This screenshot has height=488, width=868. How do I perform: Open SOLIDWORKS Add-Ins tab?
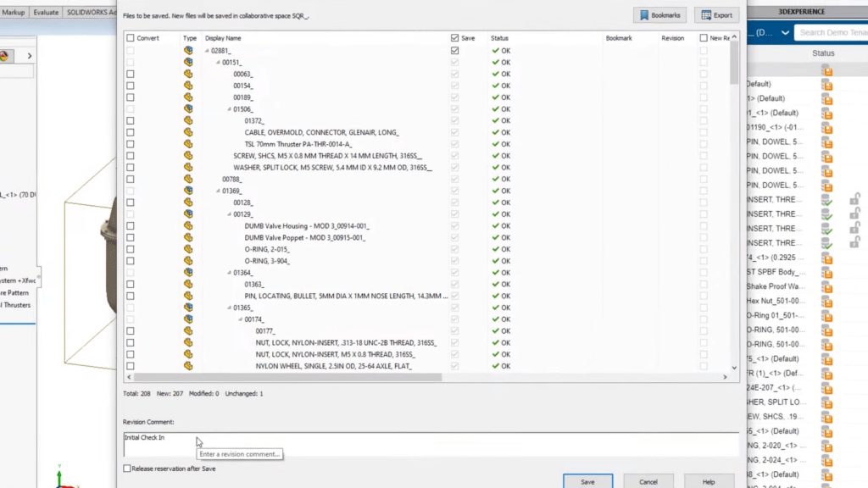pyautogui.click(x=92, y=12)
